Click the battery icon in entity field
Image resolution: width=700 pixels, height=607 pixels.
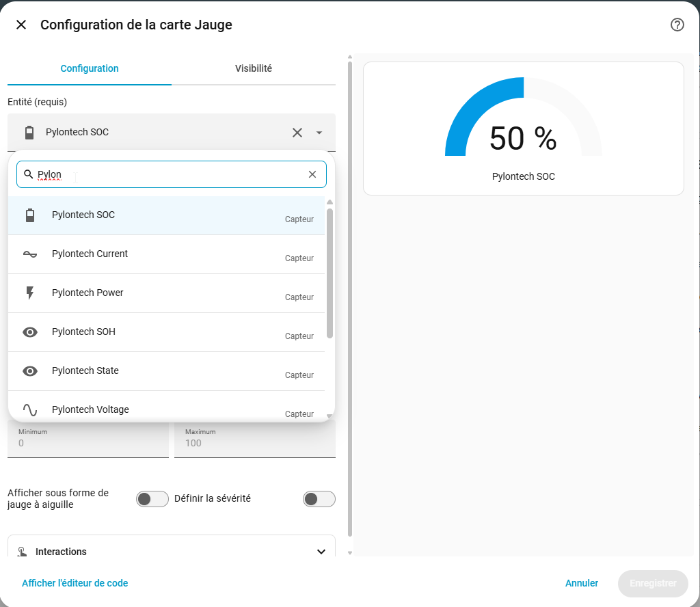pos(29,133)
